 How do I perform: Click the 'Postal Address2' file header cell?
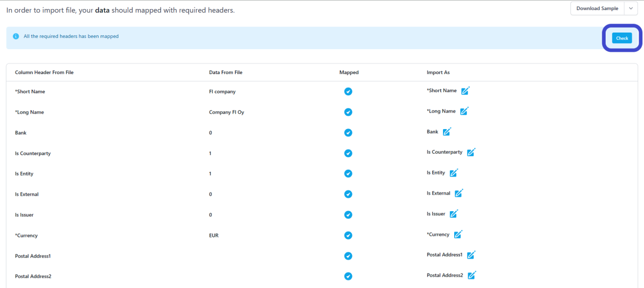click(33, 277)
